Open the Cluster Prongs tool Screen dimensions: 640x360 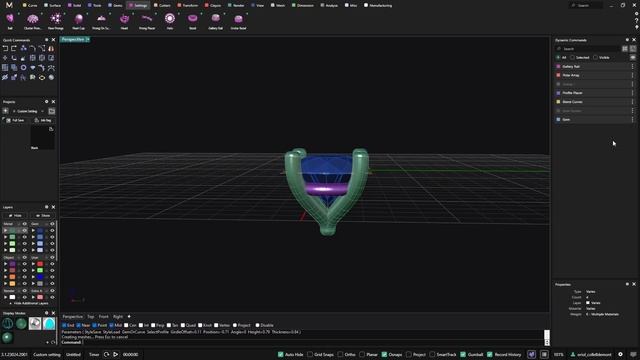pyautogui.click(x=33, y=21)
